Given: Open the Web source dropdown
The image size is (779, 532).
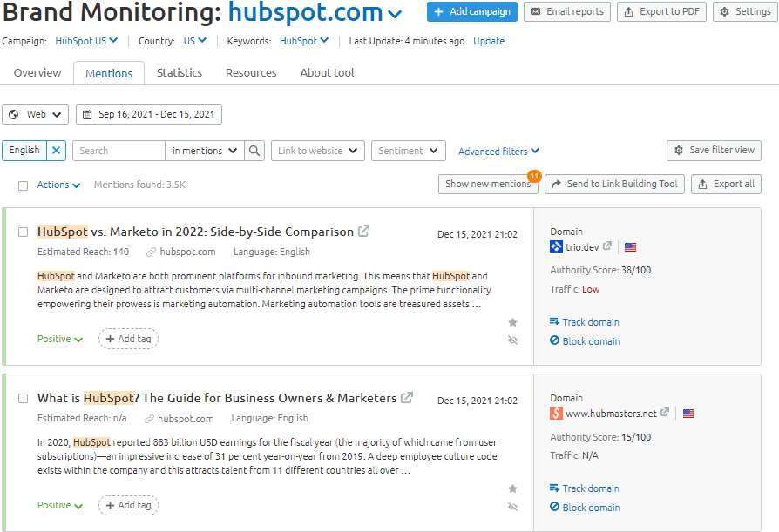Looking at the screenshot, I should [35, 114].
